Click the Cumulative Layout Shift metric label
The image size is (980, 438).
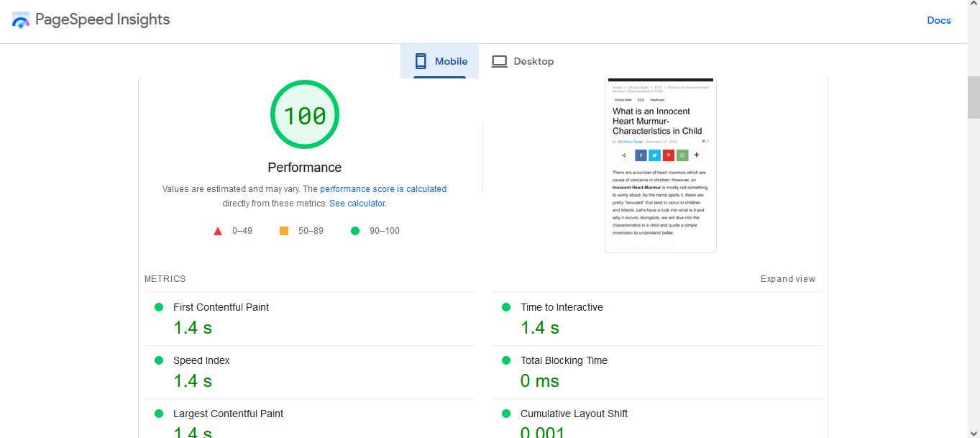(574, 414)
